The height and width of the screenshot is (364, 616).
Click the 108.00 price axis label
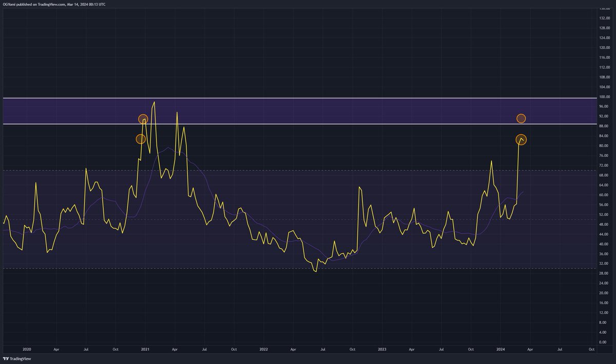tap(604, 77)
